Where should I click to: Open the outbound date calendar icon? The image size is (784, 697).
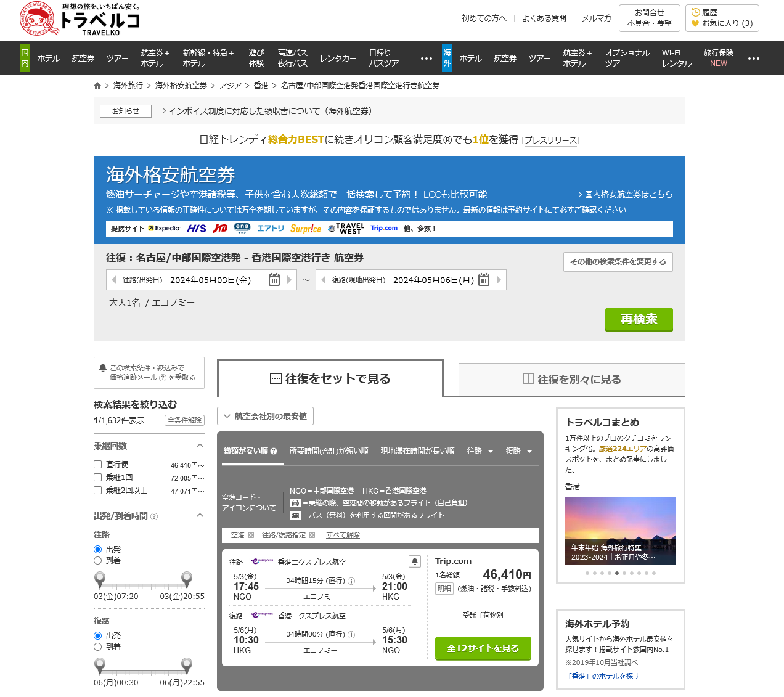point(274,280)
